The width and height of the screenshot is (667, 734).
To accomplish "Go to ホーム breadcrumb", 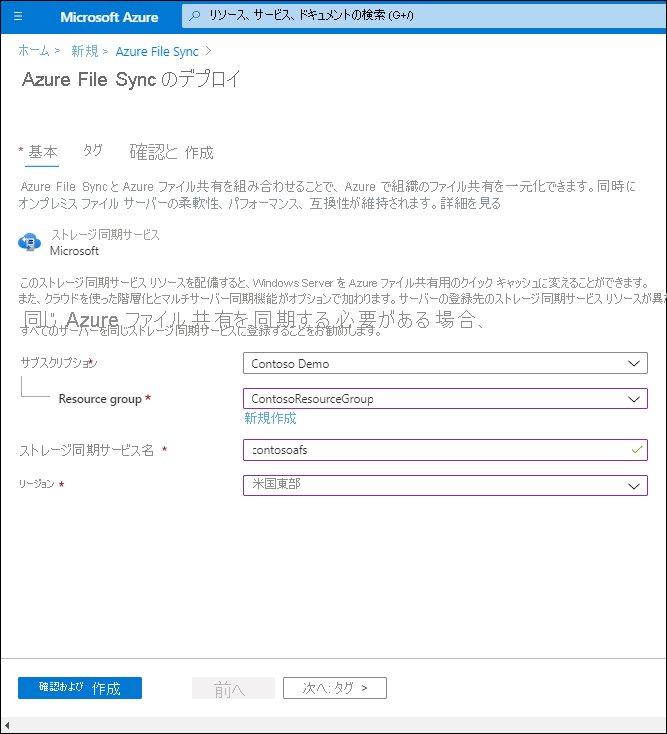I will tap(34, 51).
